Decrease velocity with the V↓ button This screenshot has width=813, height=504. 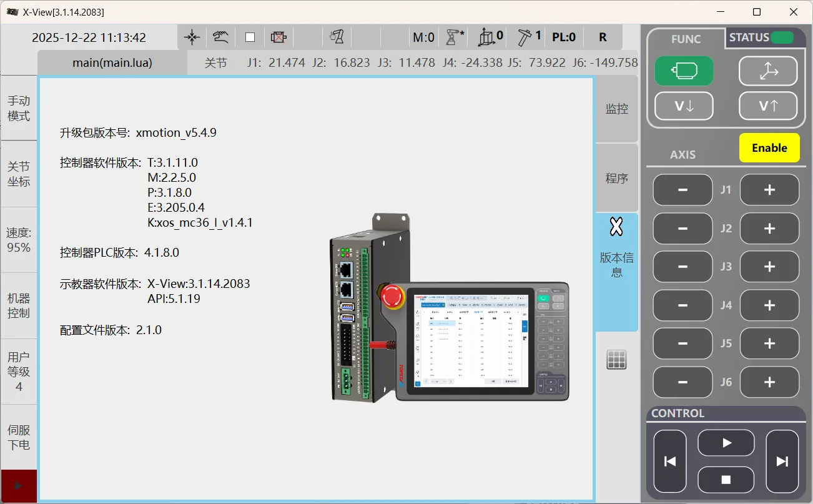tap(684, 106)
